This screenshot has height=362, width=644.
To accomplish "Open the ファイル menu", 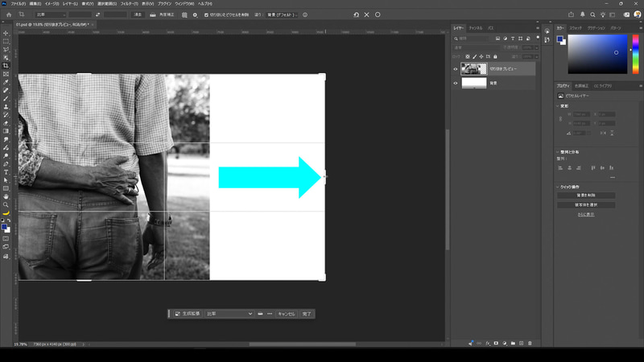I will (x=18, y=4).
